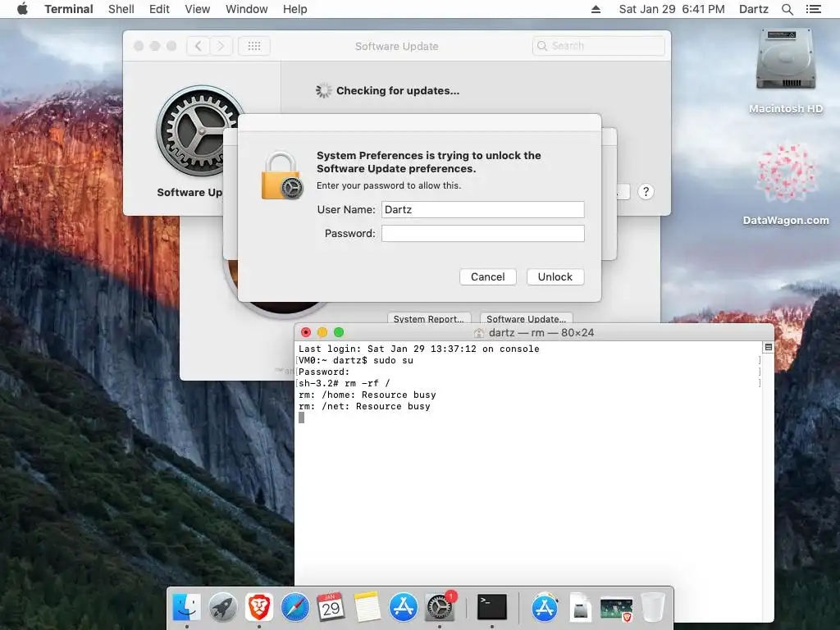Click the User Name field containing Dartz

[482, 209]
